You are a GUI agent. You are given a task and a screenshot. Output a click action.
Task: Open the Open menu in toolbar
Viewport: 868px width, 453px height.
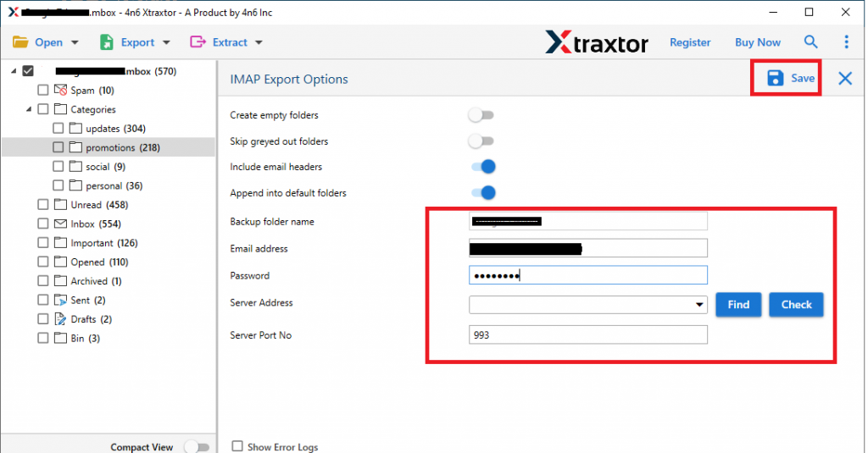(x=47, y=42)
